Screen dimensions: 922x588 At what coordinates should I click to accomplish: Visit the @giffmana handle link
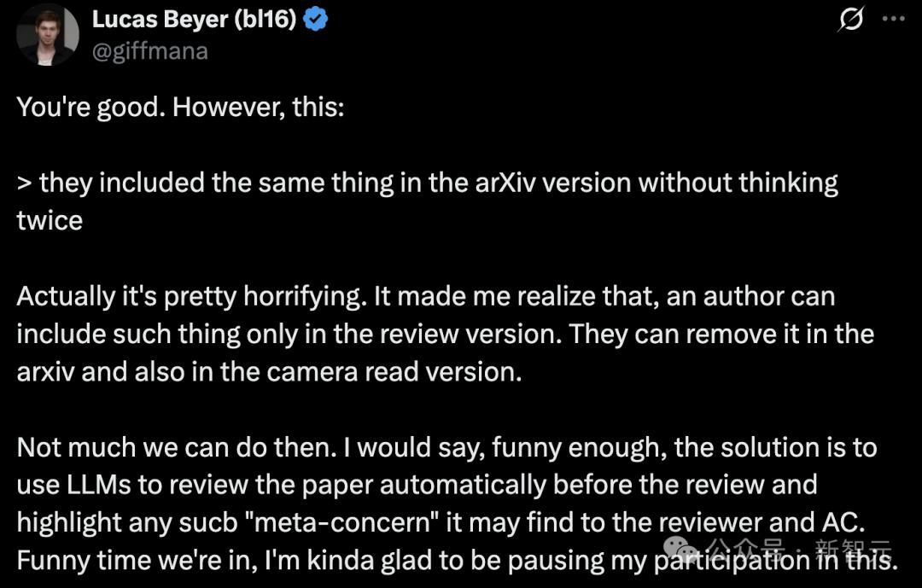click(x=150, y=51)
